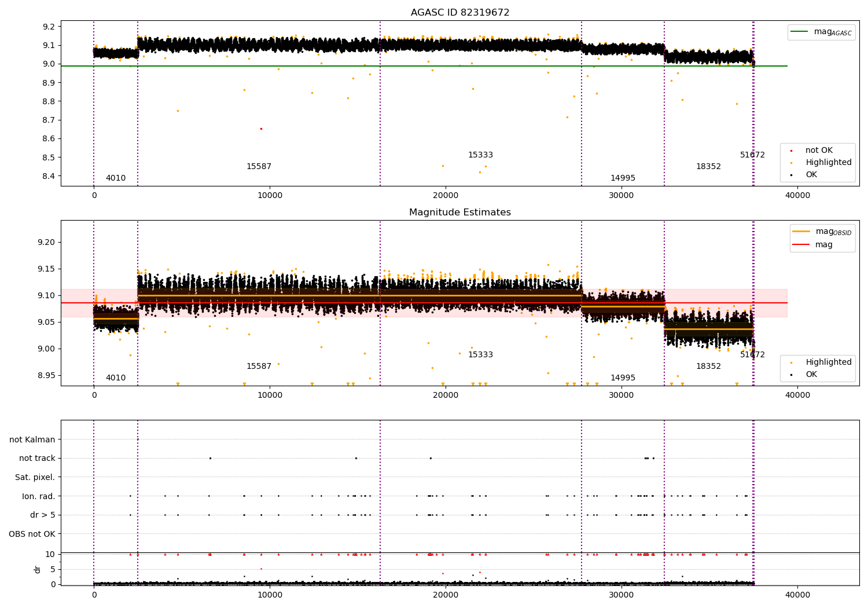Click the 'not OK' legend entry in top plot
This screenshot has height=608, width=868.
point(819,151)
